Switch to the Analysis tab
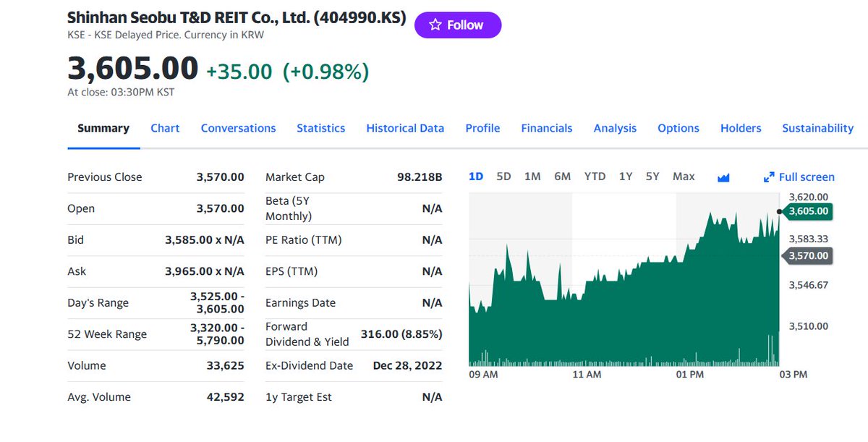Image resolution: width=868 pixels, height=442 pixels. (x=615, y=128)
